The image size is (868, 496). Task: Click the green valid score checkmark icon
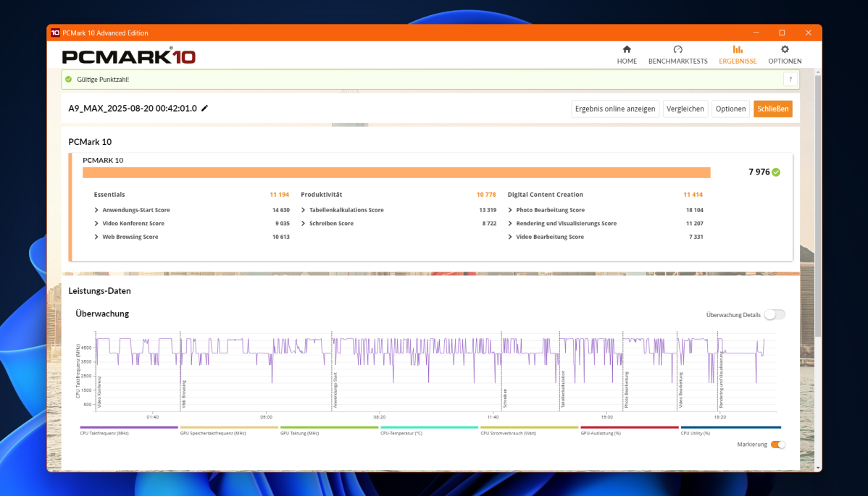pyautogui.click(x=69, y=80)
